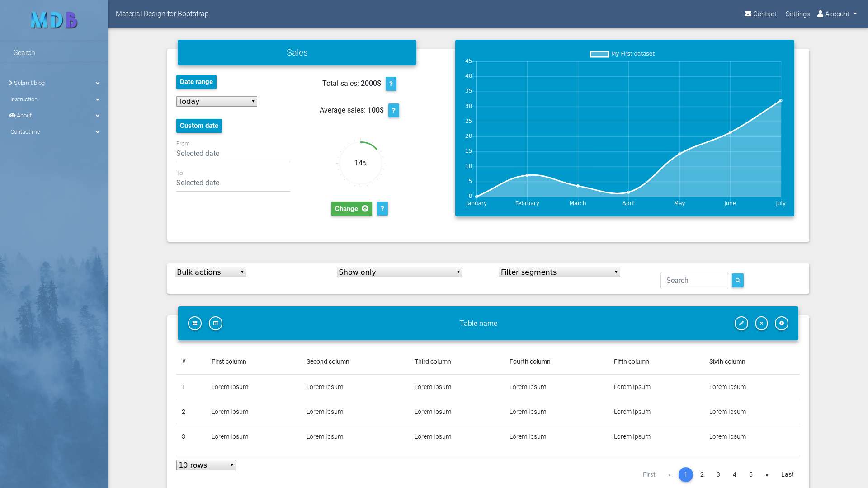
Task: Toggle My First dataset legend box
Action: (599, 54)
